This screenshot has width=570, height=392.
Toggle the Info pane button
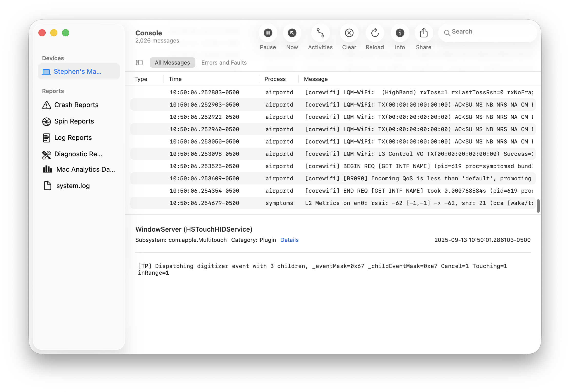(400, 33)
